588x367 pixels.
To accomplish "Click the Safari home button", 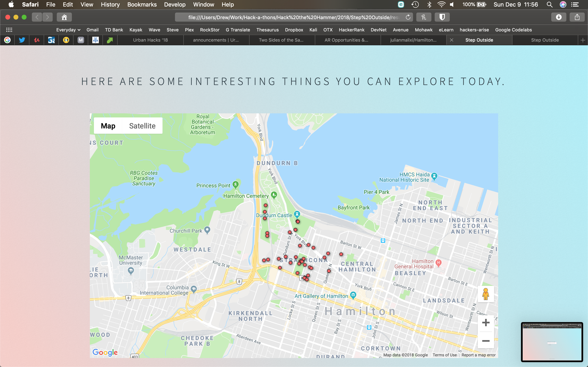I will tap(64, 17).
